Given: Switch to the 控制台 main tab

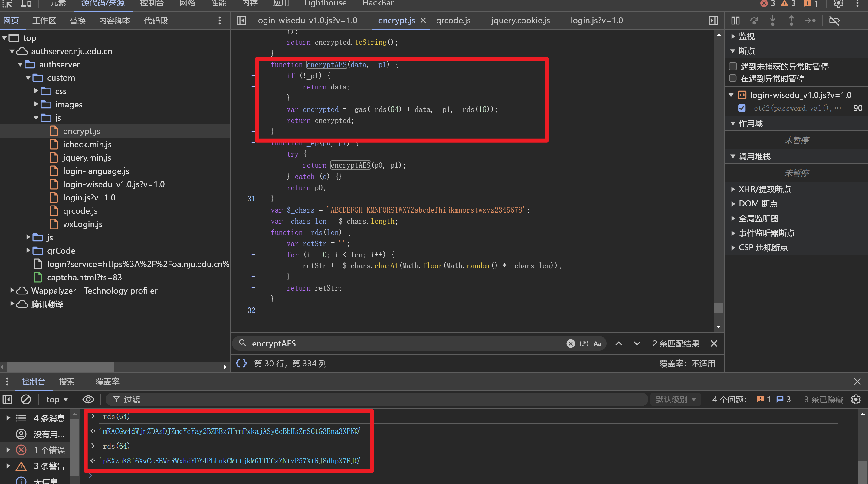Looking at the screenshot, I should tap(152, 3).
